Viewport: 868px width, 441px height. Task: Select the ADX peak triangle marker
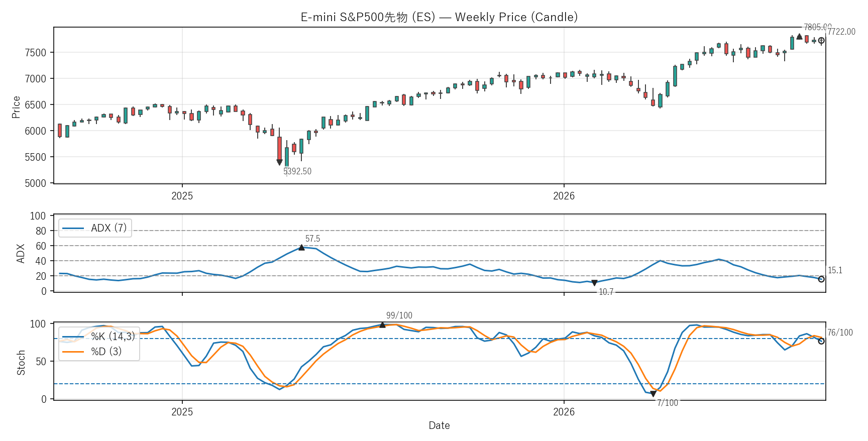point(301,247)
